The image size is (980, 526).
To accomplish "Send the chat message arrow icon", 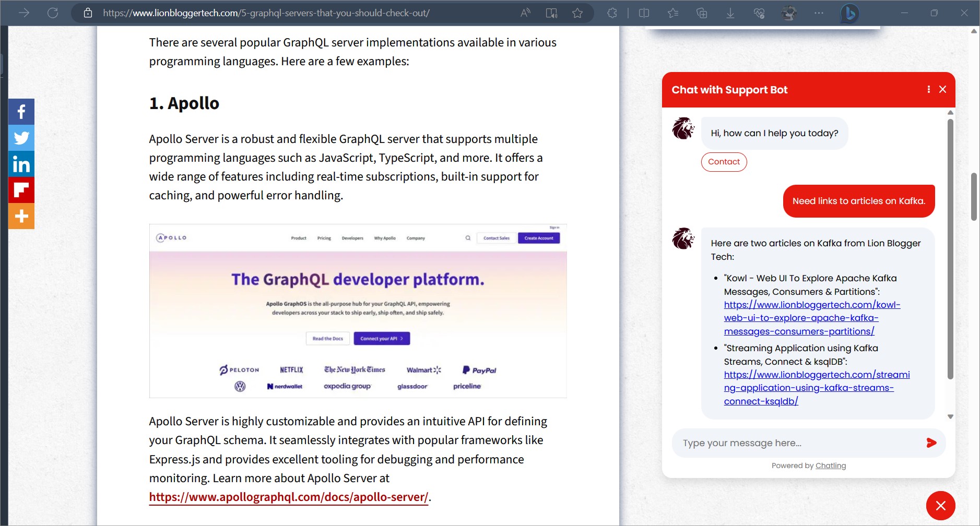I will pos(931,443).
